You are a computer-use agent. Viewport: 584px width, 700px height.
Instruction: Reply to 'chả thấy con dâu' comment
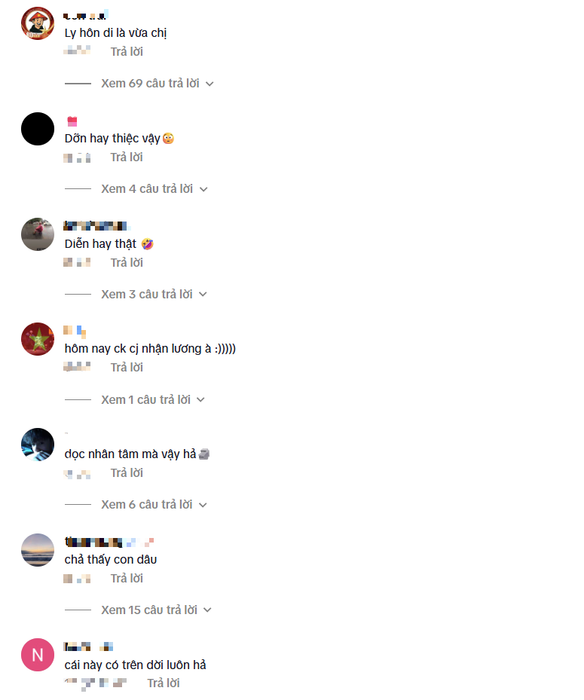tap(127, 578)
